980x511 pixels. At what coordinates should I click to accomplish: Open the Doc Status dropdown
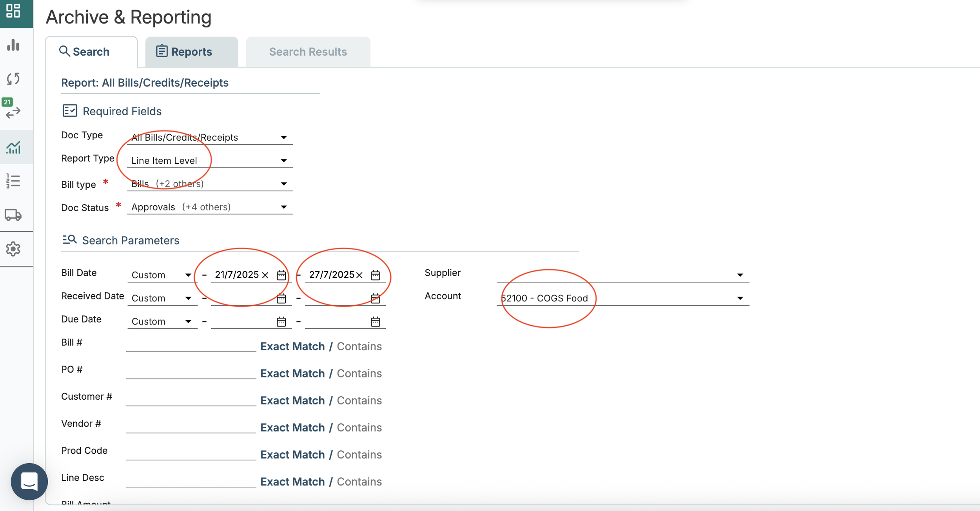point(284,207)
